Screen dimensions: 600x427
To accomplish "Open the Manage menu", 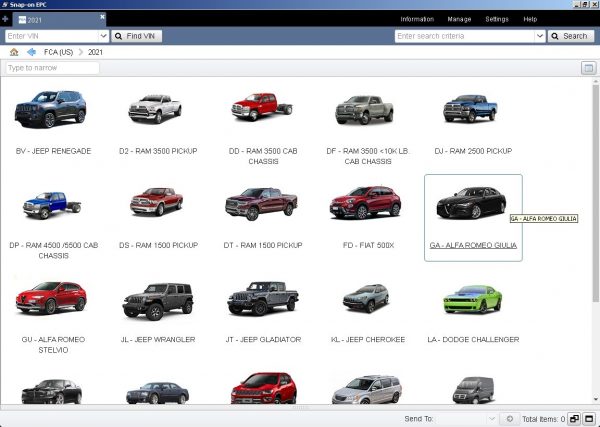I will click(x=459, y=19).
